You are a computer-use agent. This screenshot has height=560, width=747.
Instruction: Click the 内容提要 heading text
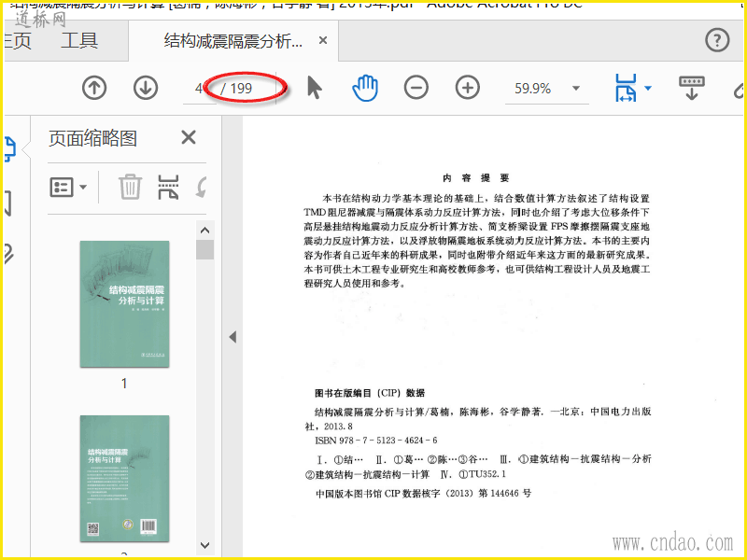(476, 177)
